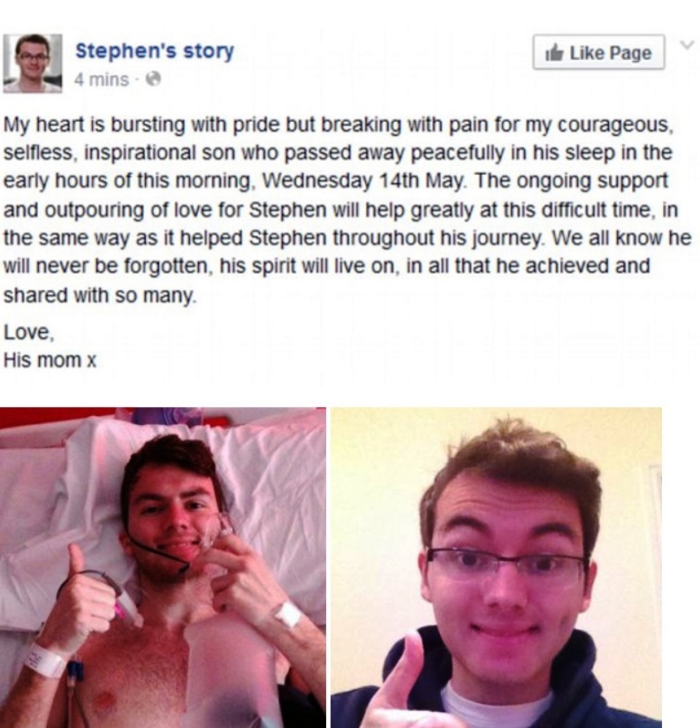
Task: Click the Stephen's story profile picture thumbnail
Action: pos(33,64)
